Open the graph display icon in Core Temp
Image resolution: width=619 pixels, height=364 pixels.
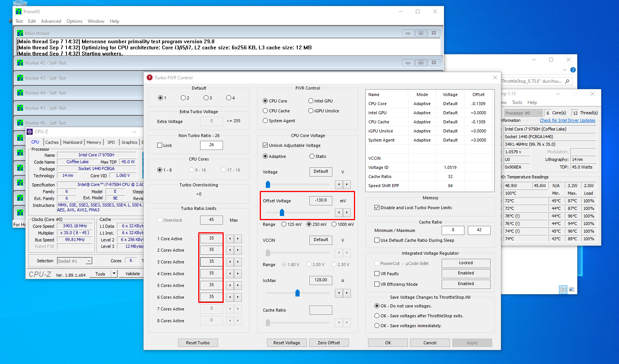(x=572, y=290)
